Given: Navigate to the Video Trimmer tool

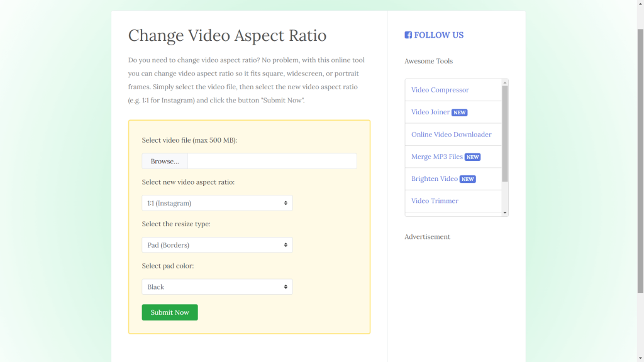Looking at the screenshot, I should (x=435, y=201).
